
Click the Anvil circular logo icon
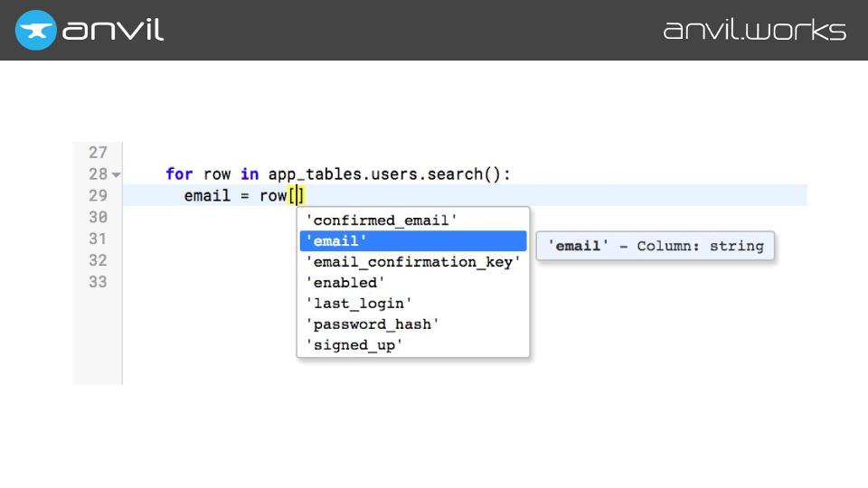[x=36, y=30]
